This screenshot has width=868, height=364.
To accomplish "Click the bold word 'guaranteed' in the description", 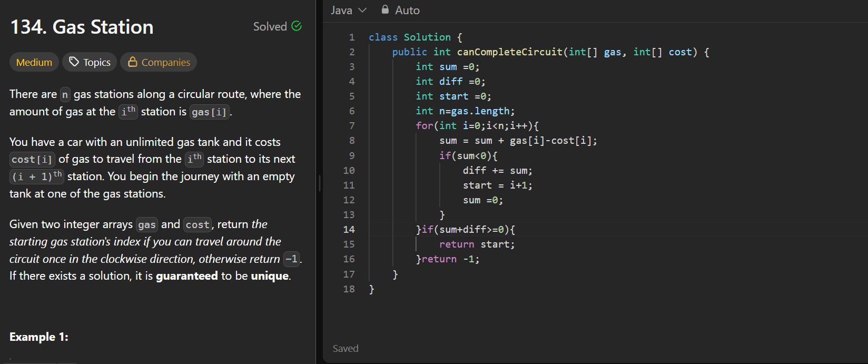I will point(186,276).
